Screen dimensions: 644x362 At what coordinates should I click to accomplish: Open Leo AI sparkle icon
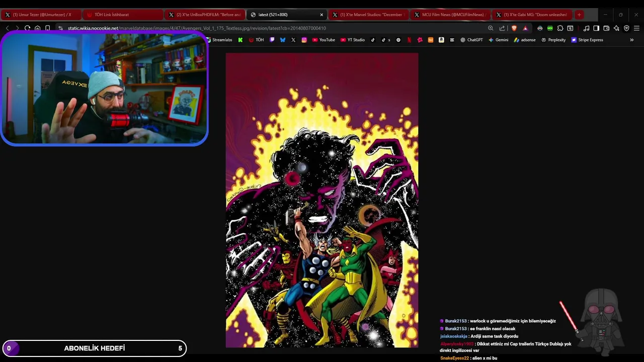pyautogui.click(x=616, y=28)
